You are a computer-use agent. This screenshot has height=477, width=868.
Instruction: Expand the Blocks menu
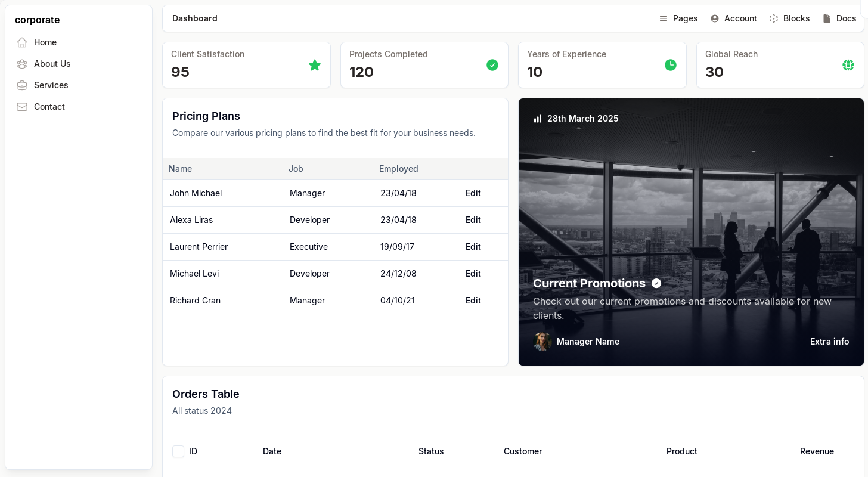(789, 18)
